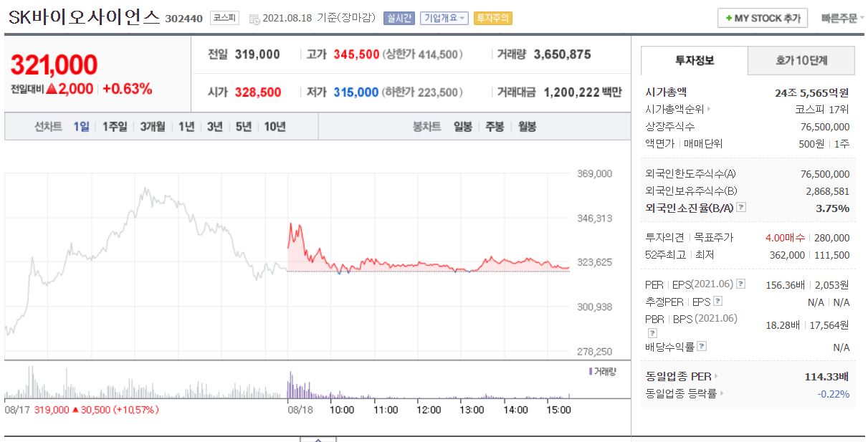Click the 동일업종 등락률 value -0.22%

(x=834, y=393)
